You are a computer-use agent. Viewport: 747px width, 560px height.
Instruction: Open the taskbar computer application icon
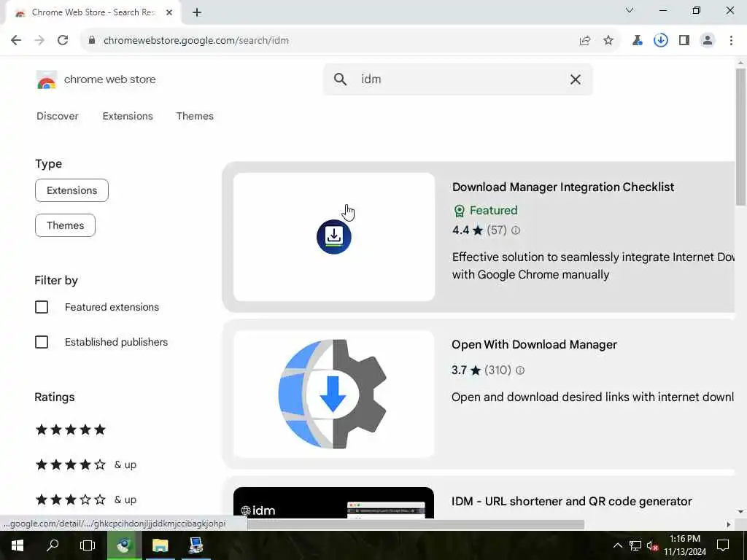pyautogui.click(x=196, y=545)
